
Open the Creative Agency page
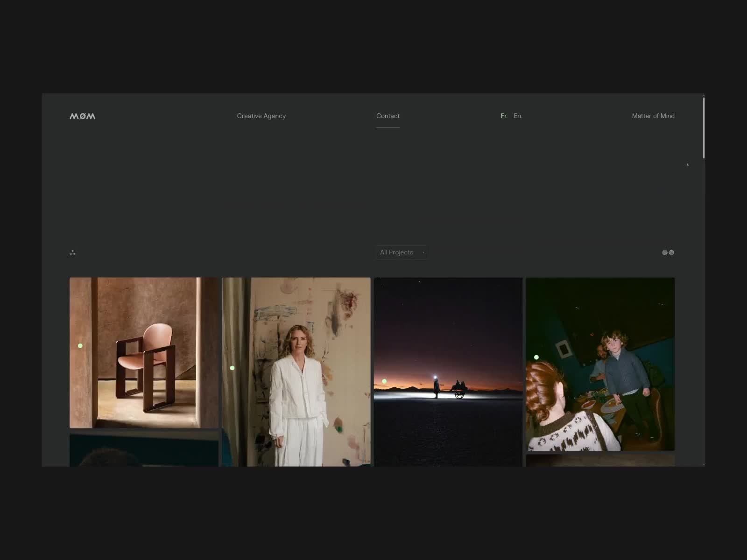(x=261, y=116)
